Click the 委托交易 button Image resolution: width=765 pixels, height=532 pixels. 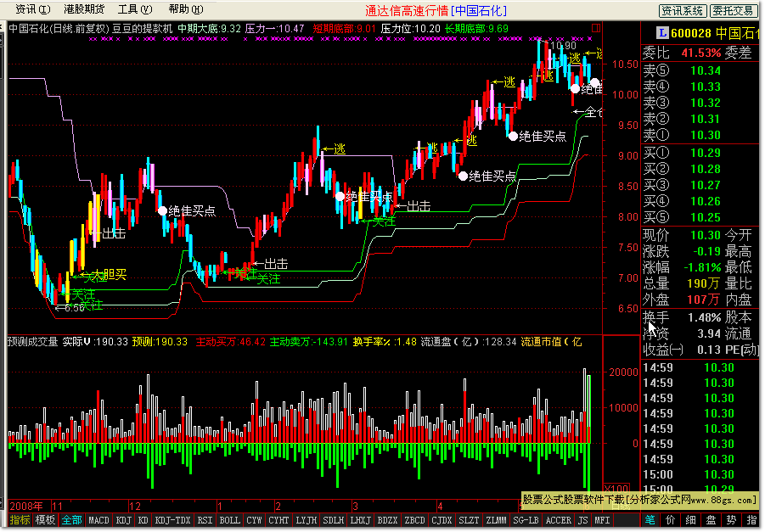click(x=733, y=10)
